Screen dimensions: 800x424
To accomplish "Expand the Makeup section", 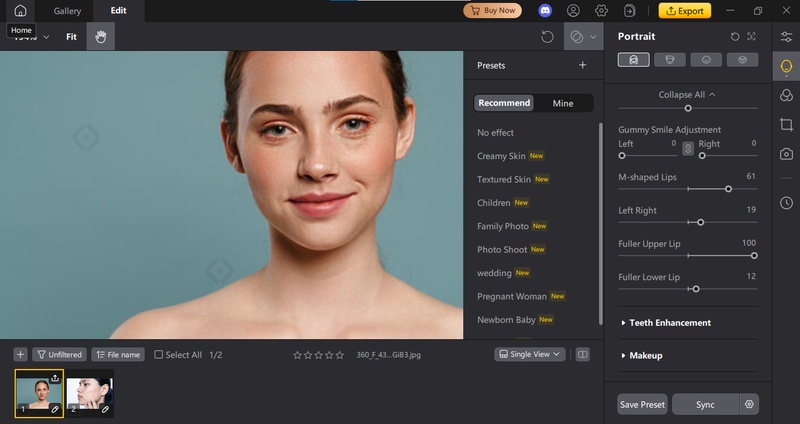I will coord(645,355).
